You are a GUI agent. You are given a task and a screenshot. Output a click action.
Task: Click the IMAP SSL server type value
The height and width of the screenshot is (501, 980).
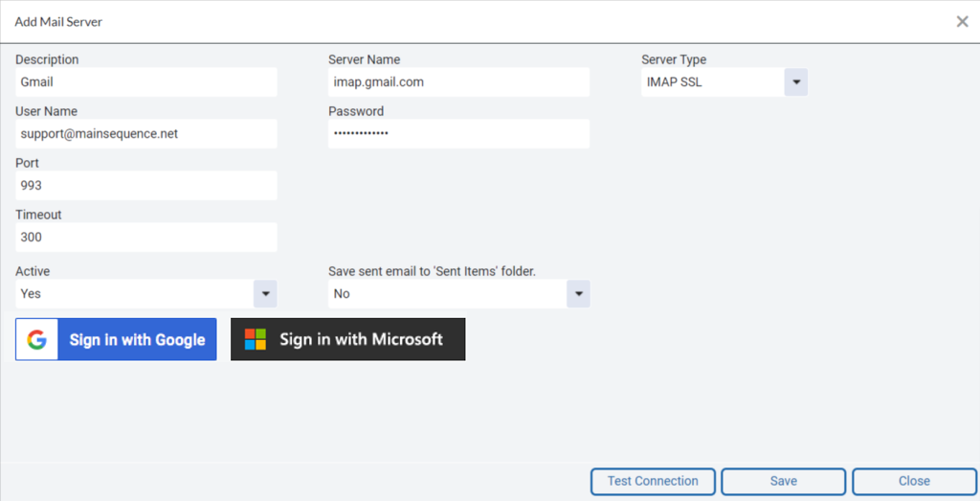(712, 82)
